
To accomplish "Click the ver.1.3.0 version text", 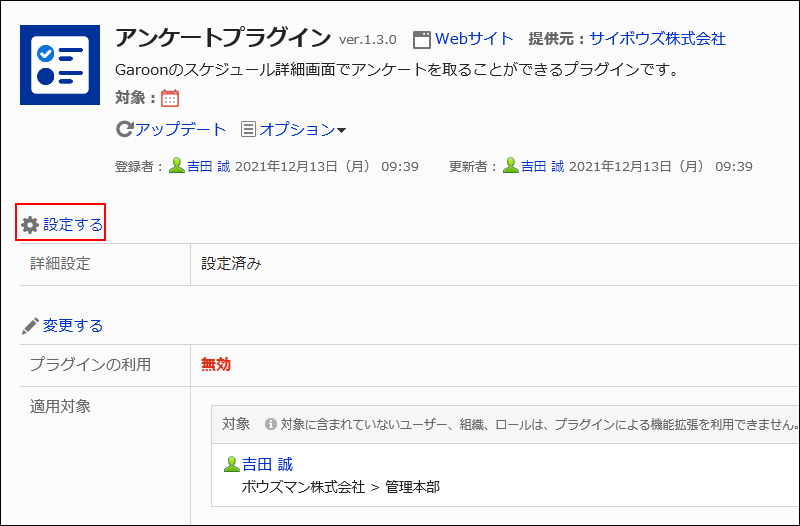I will click(367, 40).
